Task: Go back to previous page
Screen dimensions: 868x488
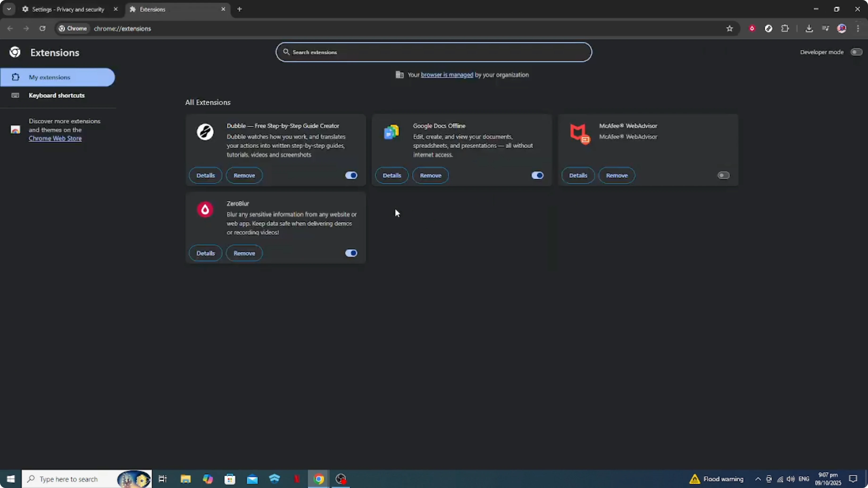Action: pyautogui.click(x=10, y=29)
